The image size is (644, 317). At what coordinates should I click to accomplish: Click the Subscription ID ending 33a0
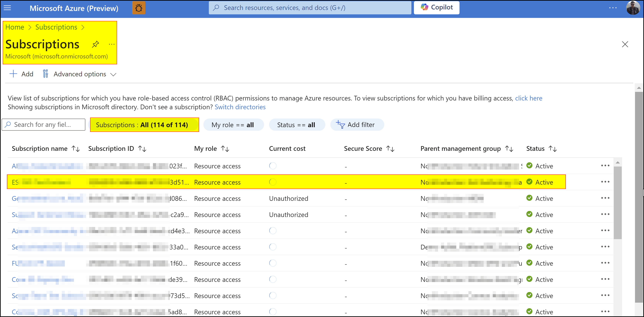pyautogui.click(x=138, y=247)
